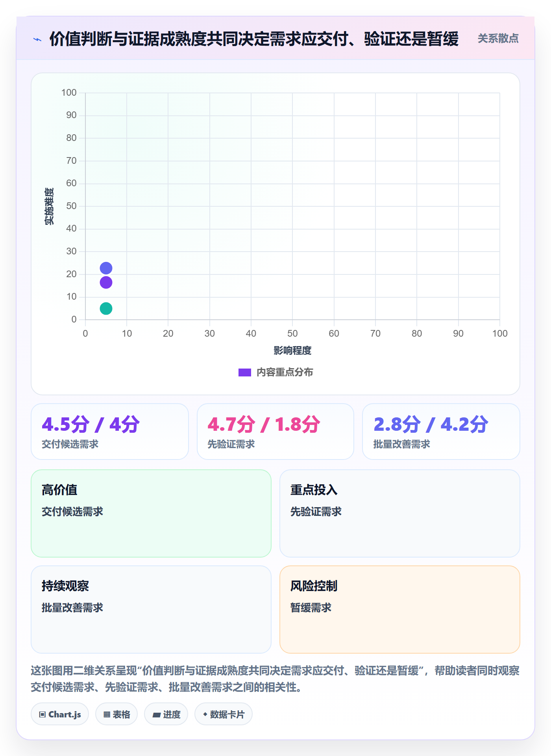Click the lightning bolt icon in header
This screenshot has width=551, height=756.
tap(37, 39)
